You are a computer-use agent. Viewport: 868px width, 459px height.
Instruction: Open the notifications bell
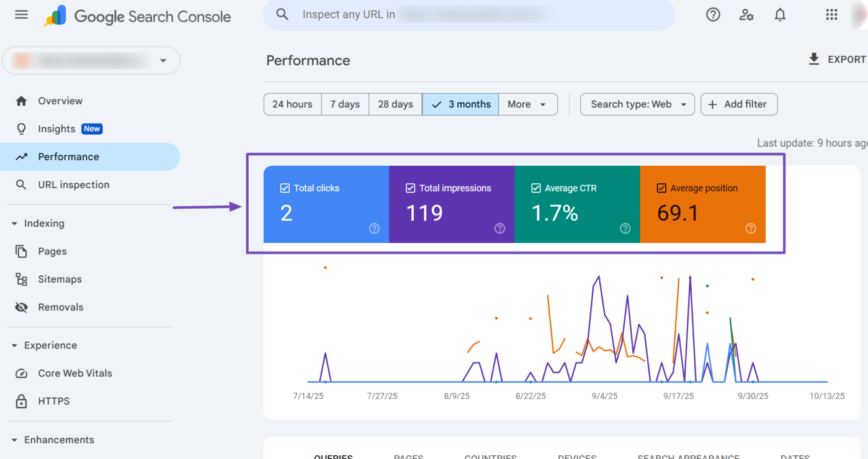780,15
